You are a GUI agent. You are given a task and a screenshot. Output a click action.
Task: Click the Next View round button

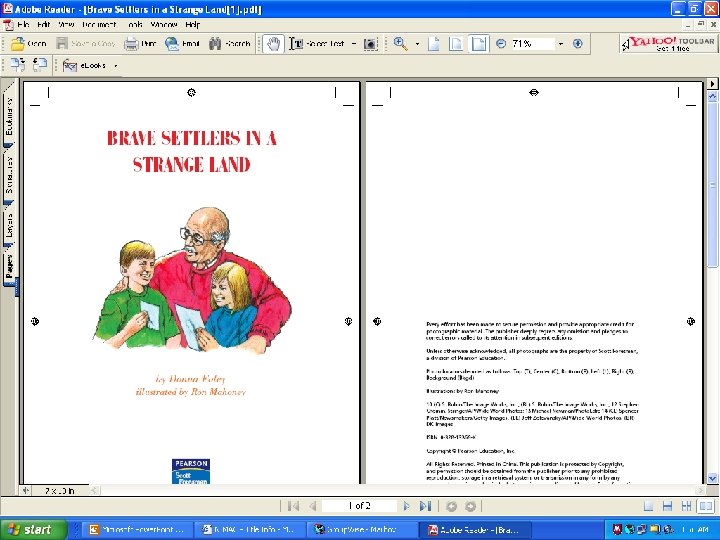[470, 506]
